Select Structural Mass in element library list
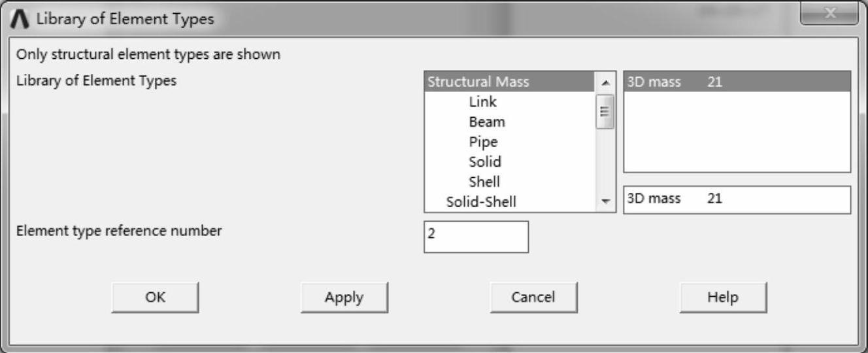868x353 pixels. [478, 82]
